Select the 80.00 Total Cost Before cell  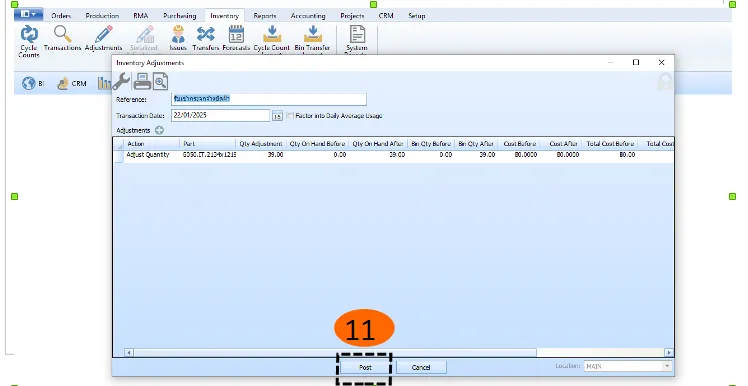610,155
